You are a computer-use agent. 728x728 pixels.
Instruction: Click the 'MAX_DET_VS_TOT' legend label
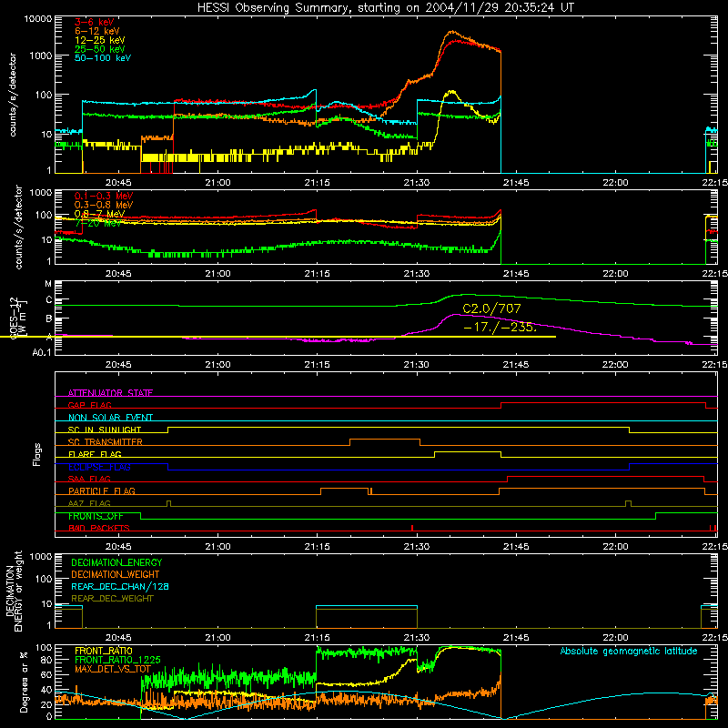tap(112, 669)
